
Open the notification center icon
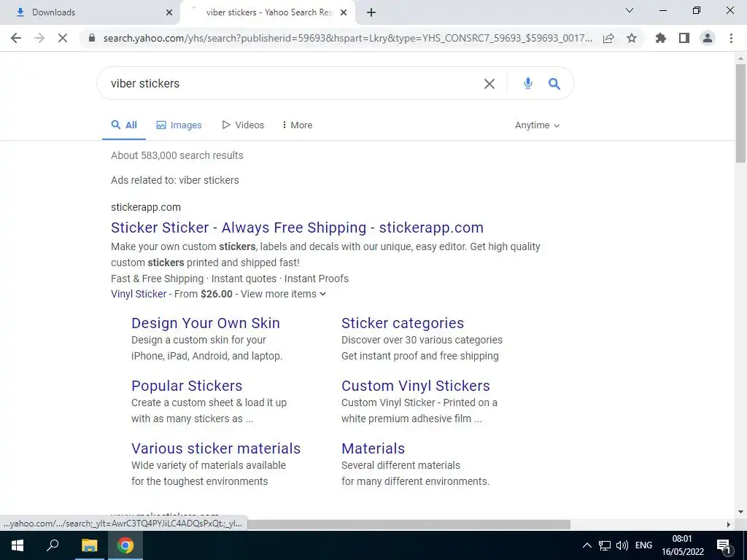(724, 545)
